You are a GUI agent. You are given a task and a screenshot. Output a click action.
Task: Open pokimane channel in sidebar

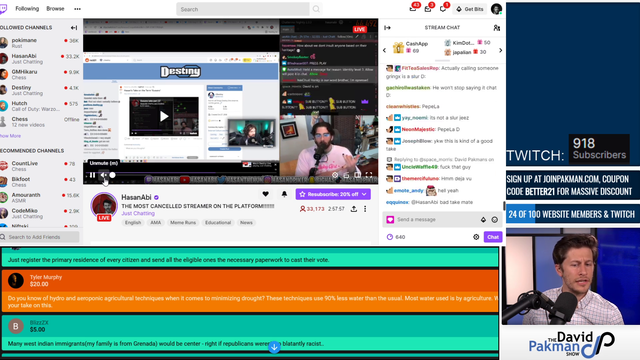pyautogui.click(x=40, y=43)
